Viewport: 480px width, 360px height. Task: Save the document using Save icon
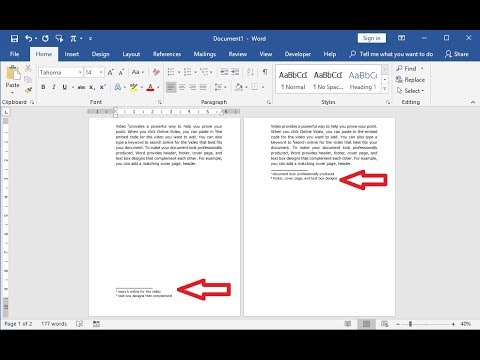14,39
